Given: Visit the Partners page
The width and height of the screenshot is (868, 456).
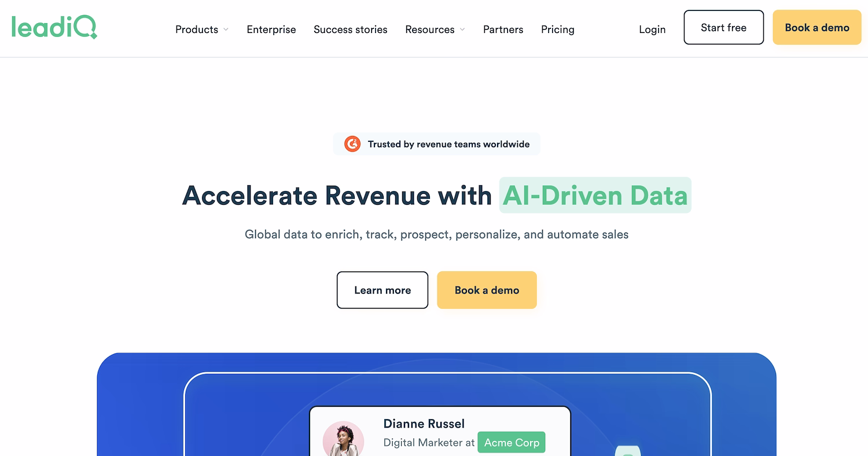Looking at the screenshot, I should [x=503, y=30].
